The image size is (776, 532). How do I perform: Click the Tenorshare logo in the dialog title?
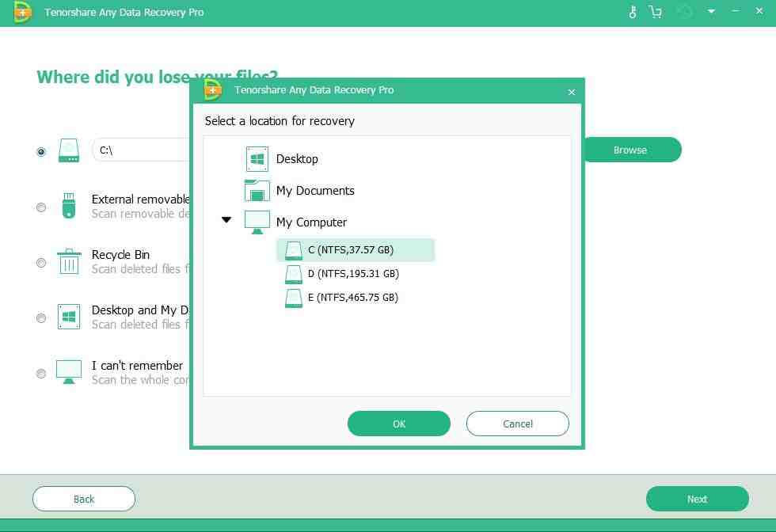(x=213, y=90)
